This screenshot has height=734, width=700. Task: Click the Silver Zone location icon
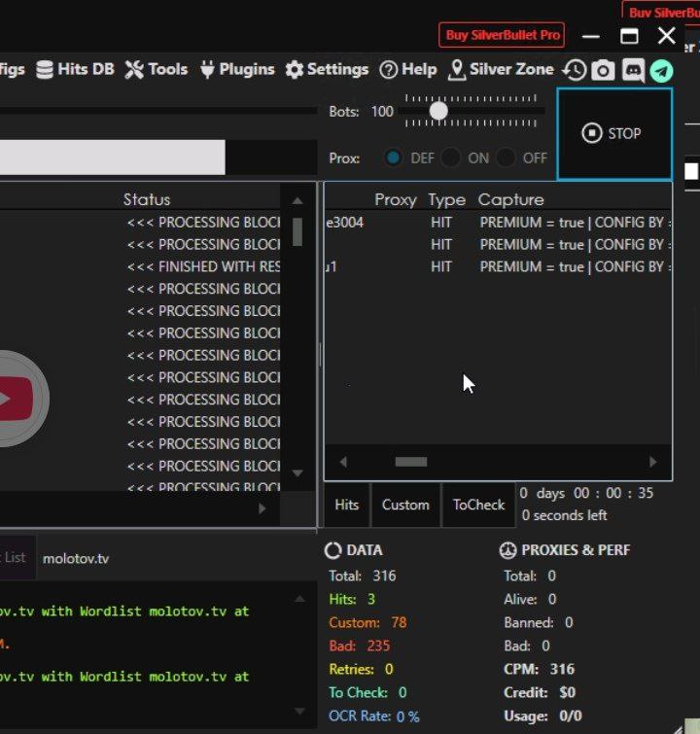(x=457, y=70)
